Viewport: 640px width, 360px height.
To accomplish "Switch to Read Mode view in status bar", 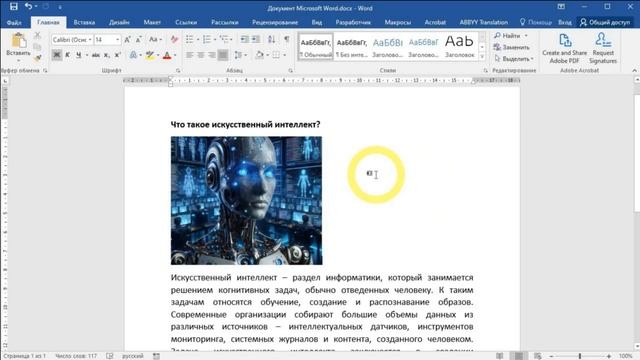I will pyautogui.click(x=499, y=356).
